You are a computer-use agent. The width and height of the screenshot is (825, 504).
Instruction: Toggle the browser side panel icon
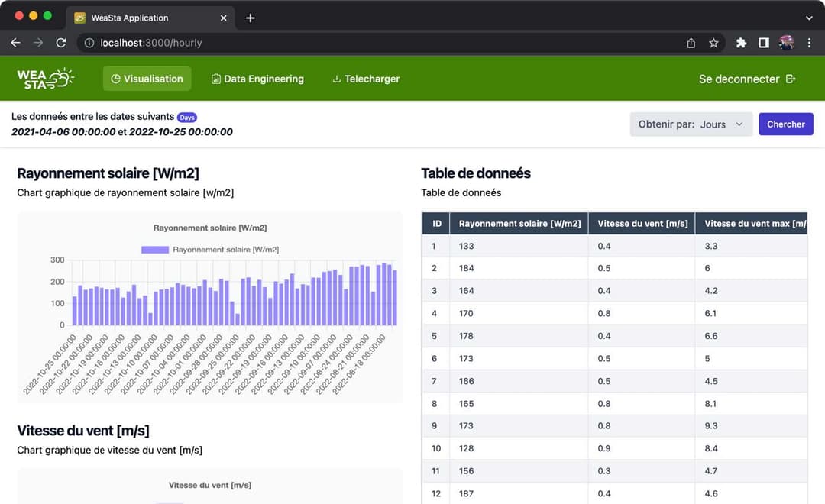pyautogui.click(x=763, y=43)
